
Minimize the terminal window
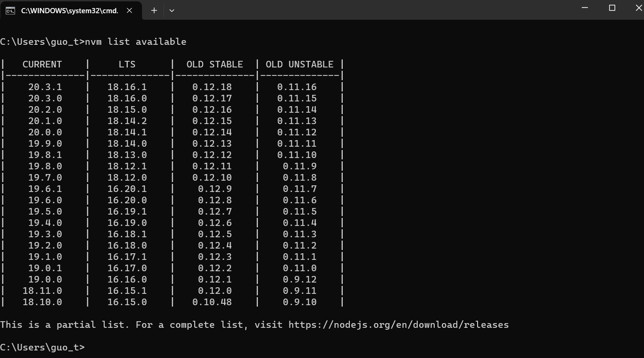pos(585,8)
